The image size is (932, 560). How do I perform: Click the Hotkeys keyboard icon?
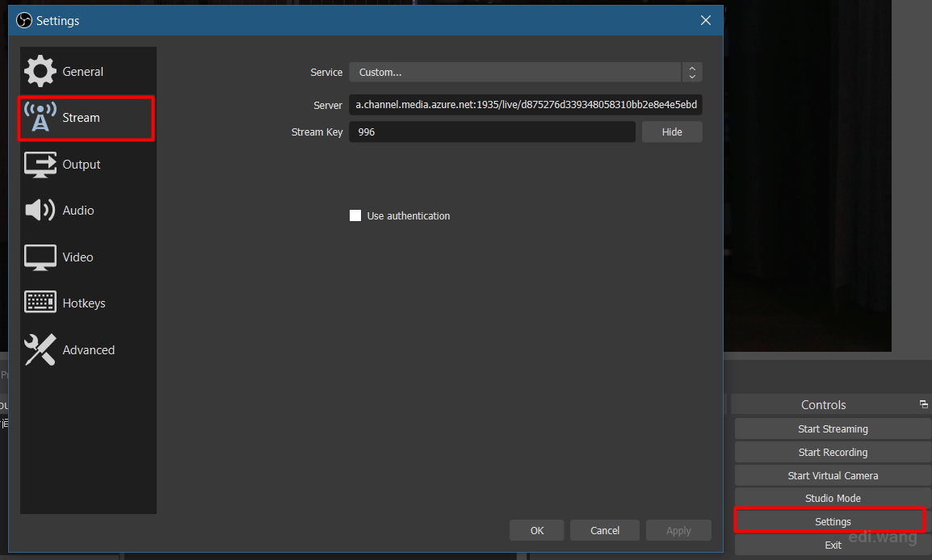(40, 303)
